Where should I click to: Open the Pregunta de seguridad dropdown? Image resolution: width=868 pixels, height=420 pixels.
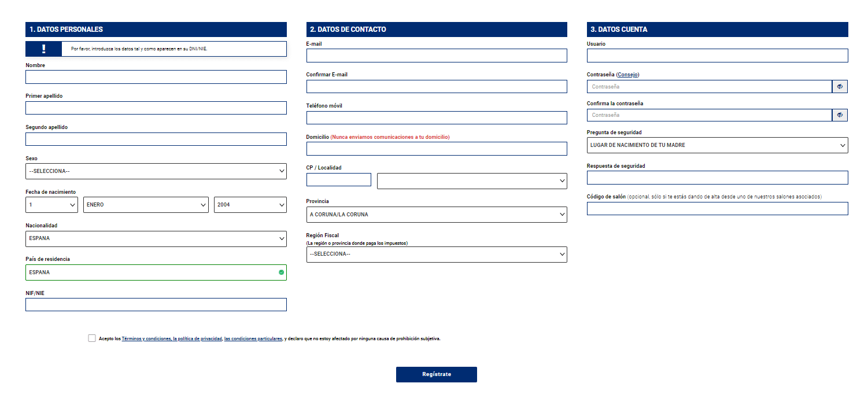click(717, 145)
